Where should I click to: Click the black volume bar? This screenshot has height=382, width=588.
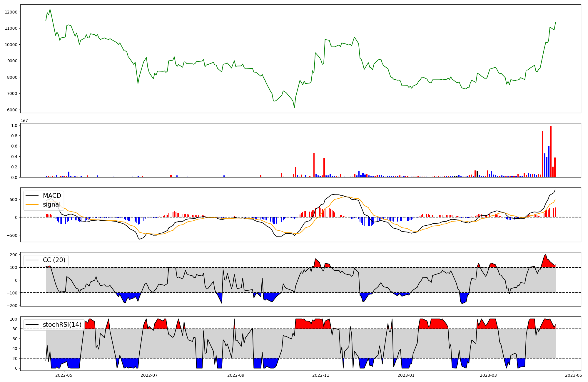point(477,174)
